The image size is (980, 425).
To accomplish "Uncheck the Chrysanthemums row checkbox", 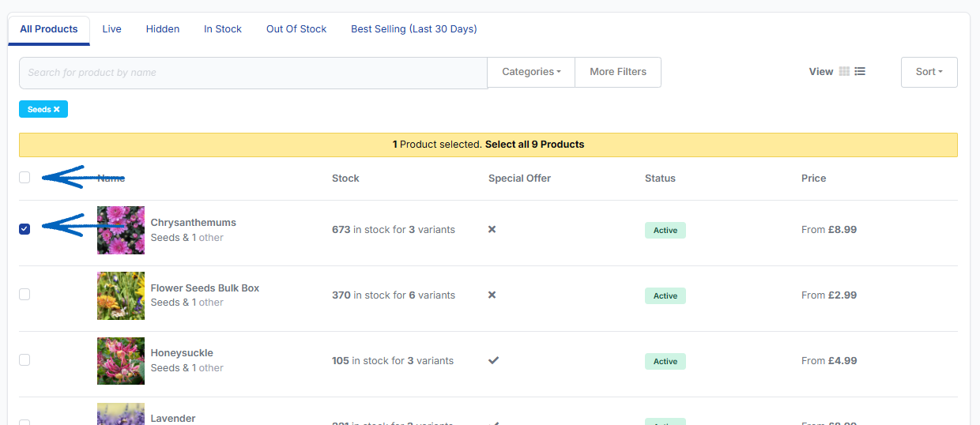I will point(24,229).
